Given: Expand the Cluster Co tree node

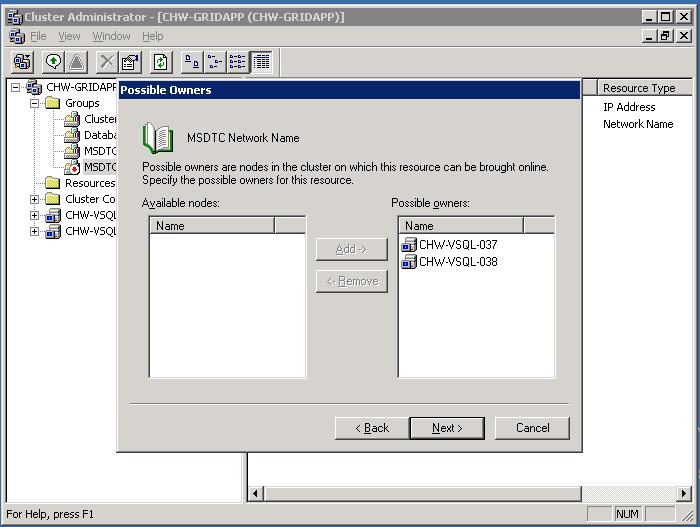Looking at the screenshot, I should coord(34,199).
